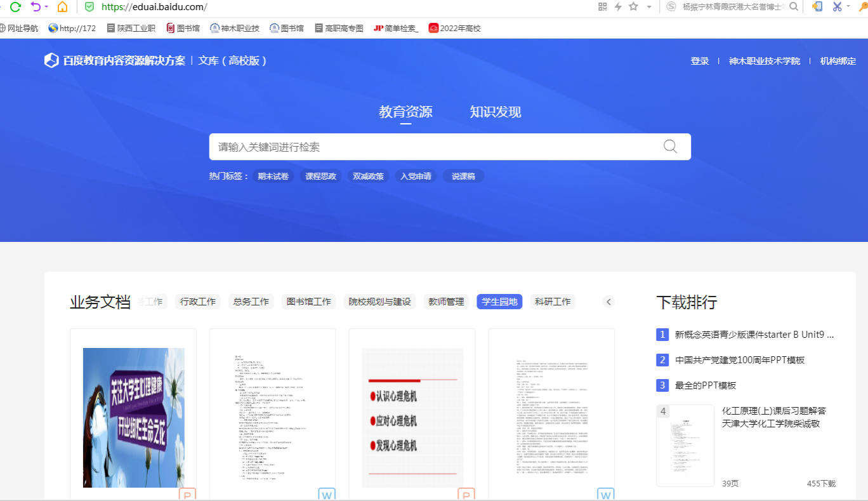Image resolution: width=868 pixels, height=501 pixels.
Task: Open the dropdown arrow beside the scissors icon
Action: tap(848, 7)
